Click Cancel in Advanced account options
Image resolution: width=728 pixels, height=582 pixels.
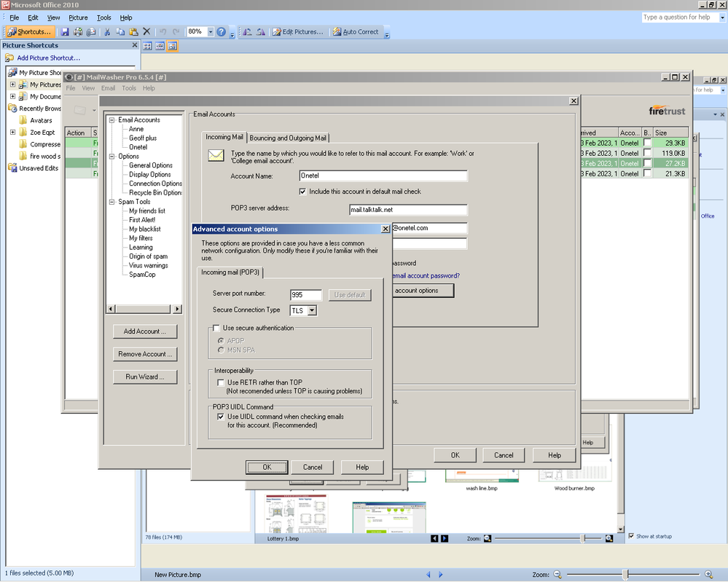(x=313, y=467)
